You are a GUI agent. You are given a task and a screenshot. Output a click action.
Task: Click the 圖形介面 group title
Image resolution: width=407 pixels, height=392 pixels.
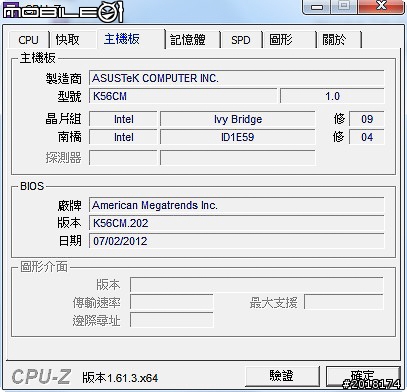44,267
